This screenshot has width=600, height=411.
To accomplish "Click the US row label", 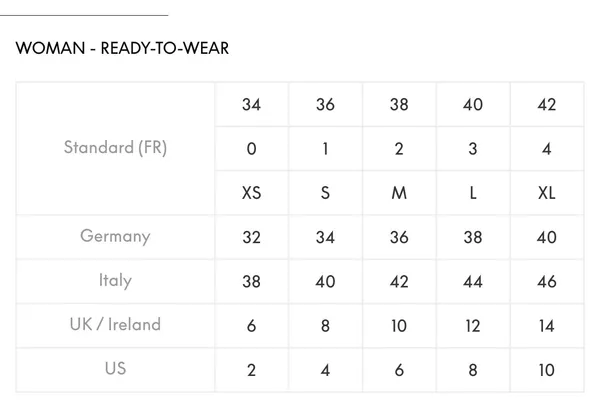I will [x=115, y=369].
